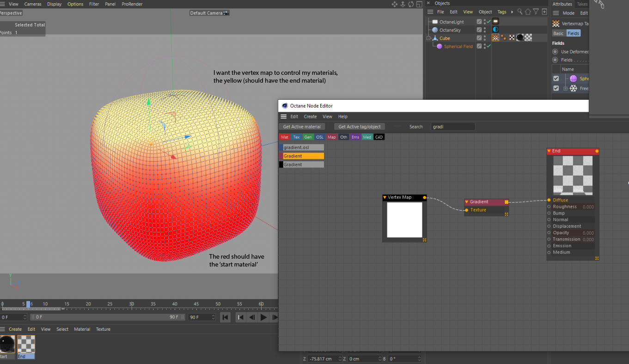
Task: Click the End node resize corner icon
Action: coord(597,258)
